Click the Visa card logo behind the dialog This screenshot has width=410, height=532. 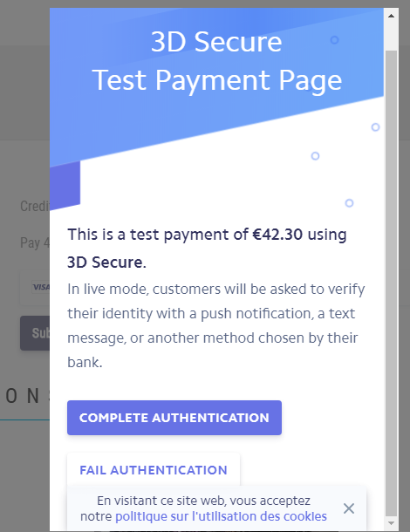[x=40, y=287]
